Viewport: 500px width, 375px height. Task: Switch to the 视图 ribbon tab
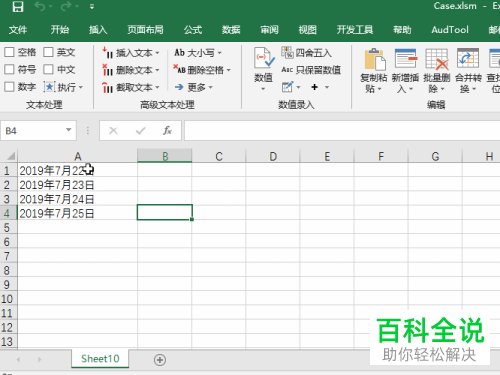[x=307, y=30]
